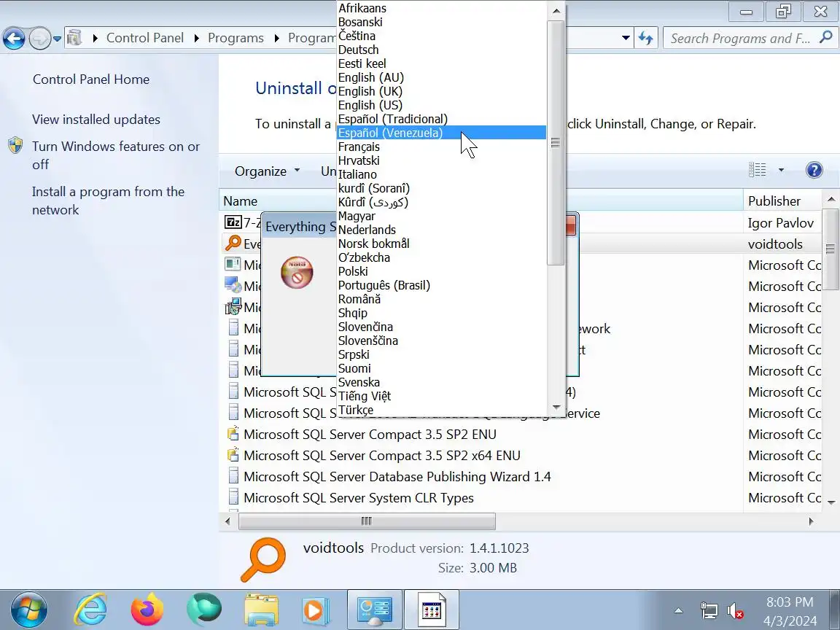Open the view options dropdown arrow
Image resolution: width=840 pixels, height=630 pixels.
pyautogui.click(x=781, y=170)
